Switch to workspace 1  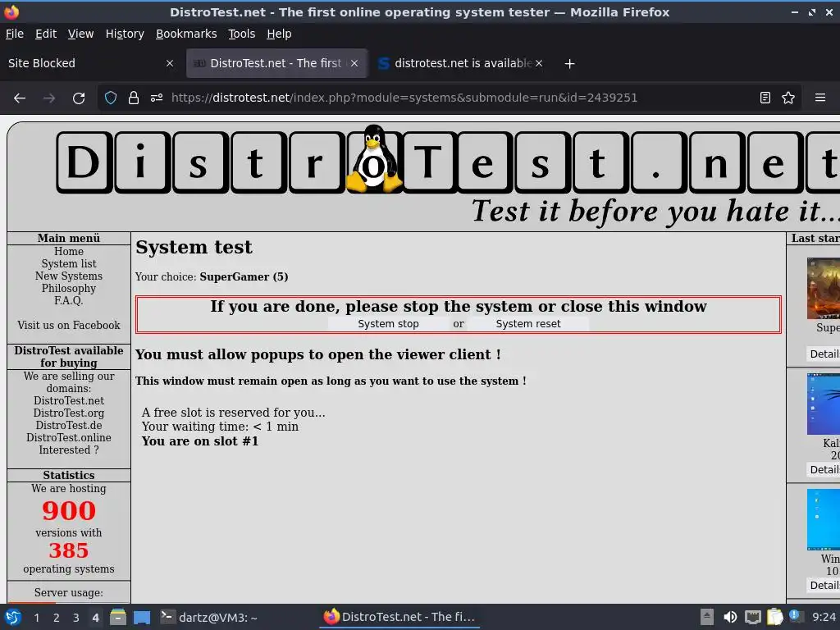[x=36, y=618]
